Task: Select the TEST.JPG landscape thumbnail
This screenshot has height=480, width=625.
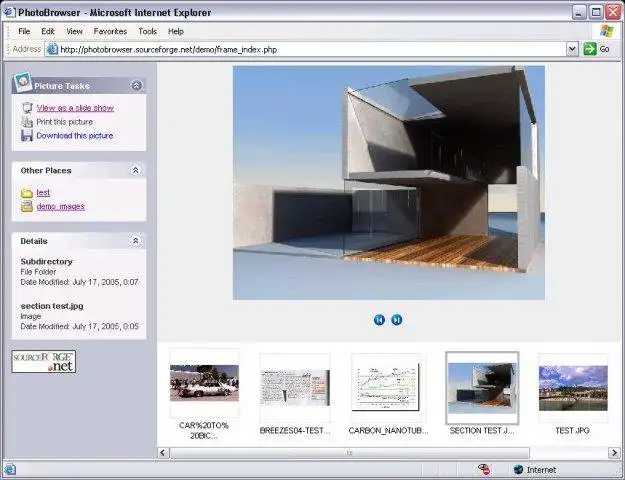Action: pyautogui.click(x=573, y=388)
